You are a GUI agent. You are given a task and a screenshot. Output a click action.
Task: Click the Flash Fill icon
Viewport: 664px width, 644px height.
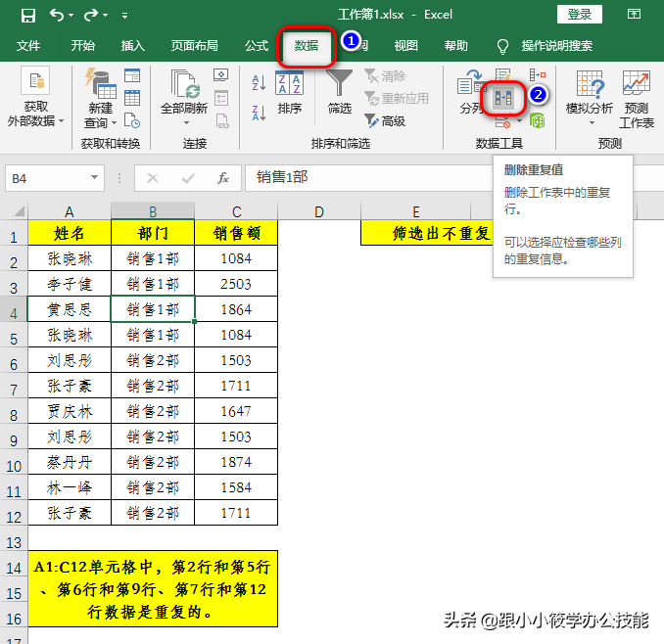(x=503, y=75)
